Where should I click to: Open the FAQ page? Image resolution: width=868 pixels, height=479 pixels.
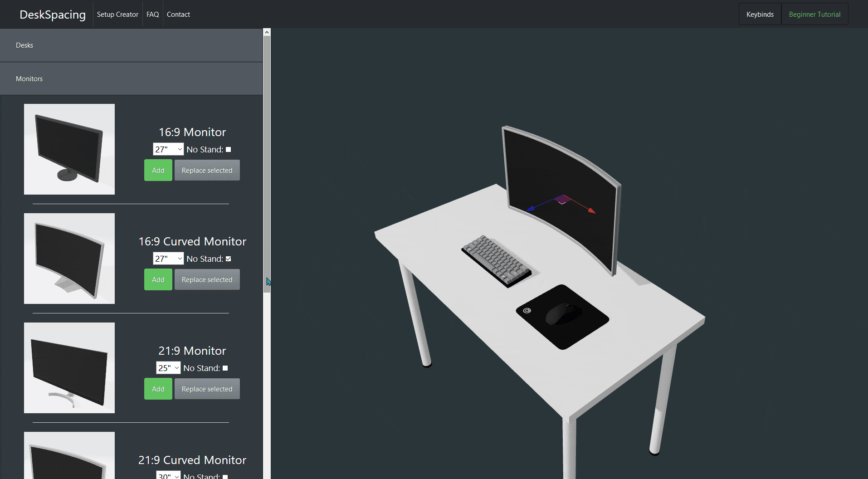[152, 15]
